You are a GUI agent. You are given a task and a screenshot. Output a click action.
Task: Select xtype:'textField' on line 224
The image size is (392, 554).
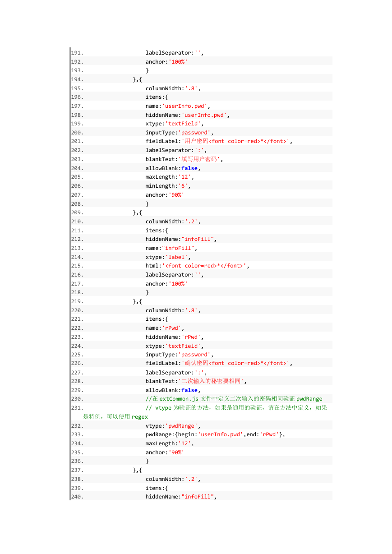tap(175, 346)
